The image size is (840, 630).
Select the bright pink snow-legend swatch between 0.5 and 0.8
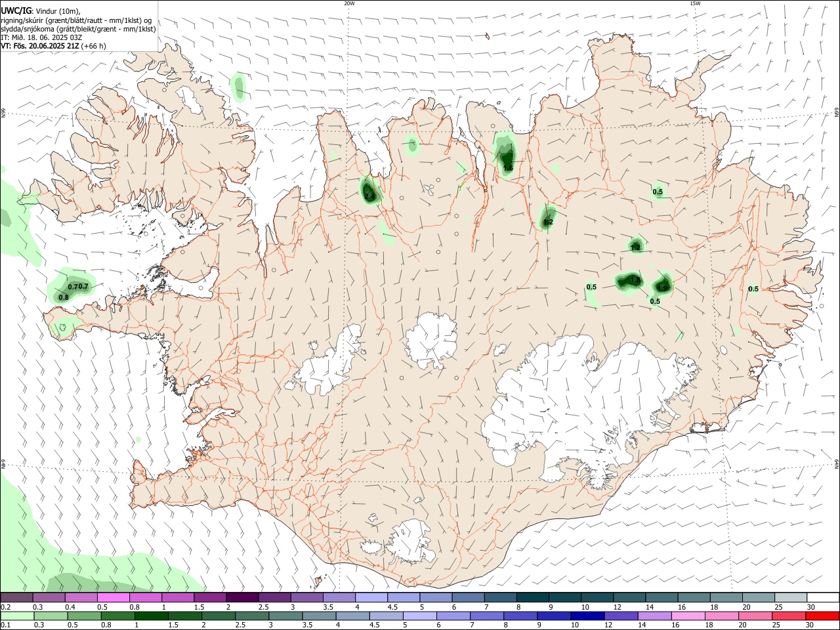coord(114,597)
